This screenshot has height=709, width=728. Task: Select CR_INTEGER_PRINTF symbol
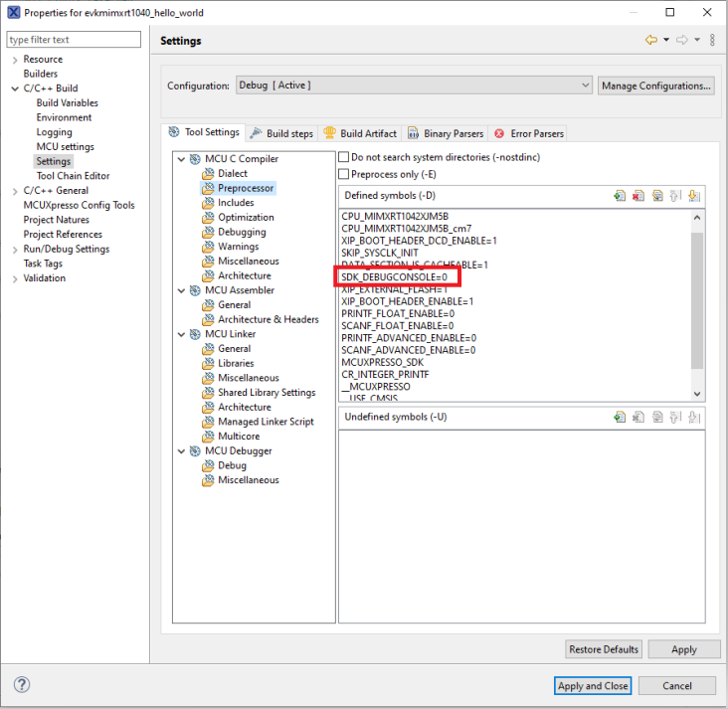(385, 375)
